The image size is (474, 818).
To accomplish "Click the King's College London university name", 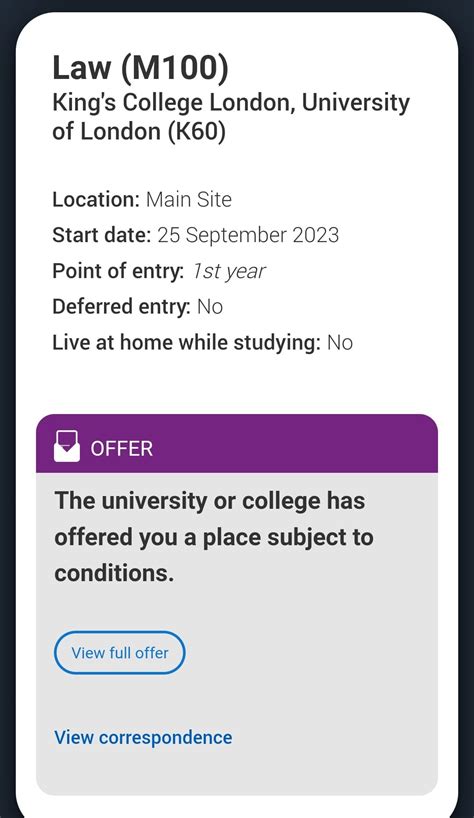I will click(230, 117).
